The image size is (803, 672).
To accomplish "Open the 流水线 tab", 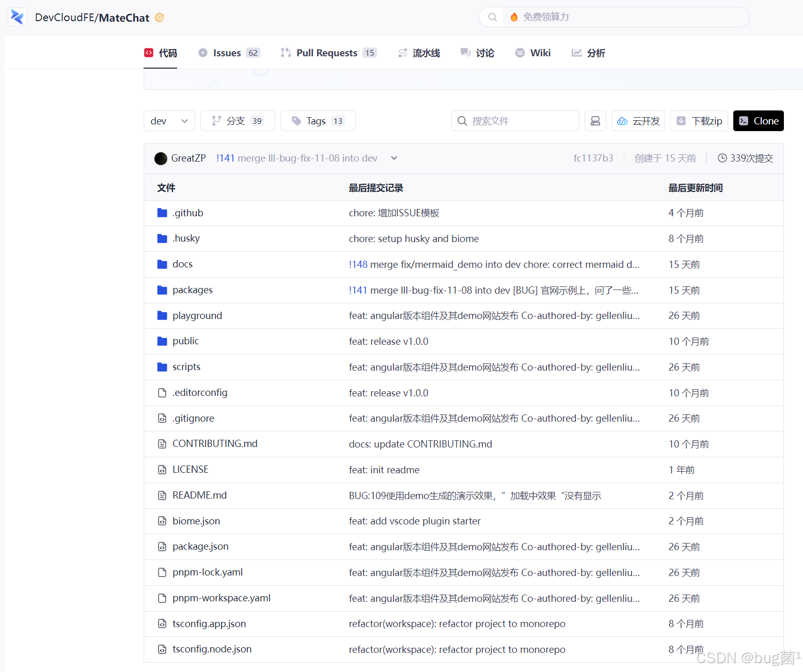I will 419,53.
